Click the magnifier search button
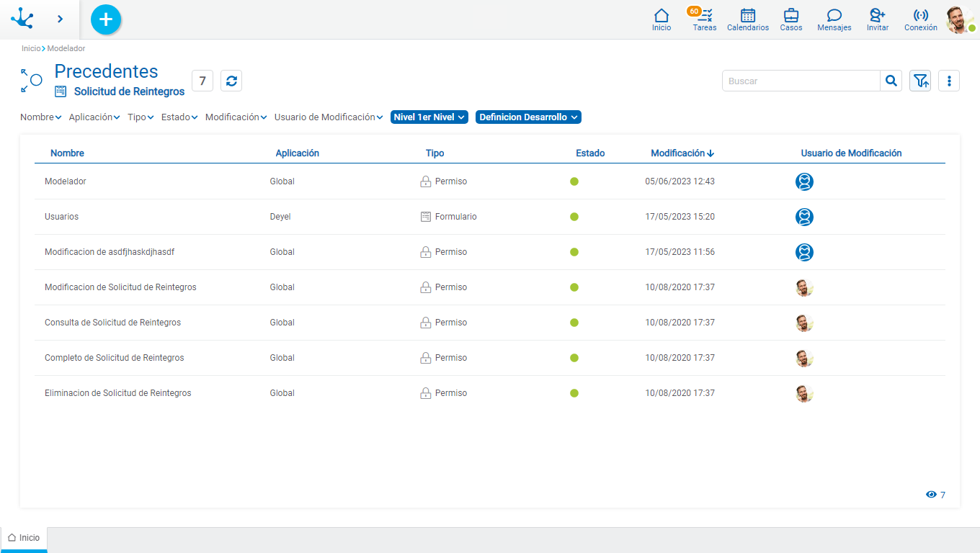This screenshot has width=980, height=553. (x=891, y=81)
